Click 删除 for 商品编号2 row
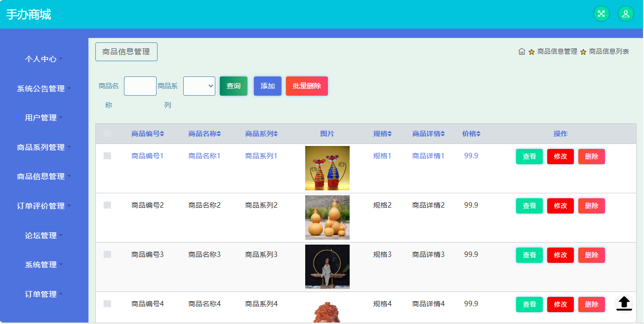The height and width of the screenshot is (324, 644). [x=592, y=206]
